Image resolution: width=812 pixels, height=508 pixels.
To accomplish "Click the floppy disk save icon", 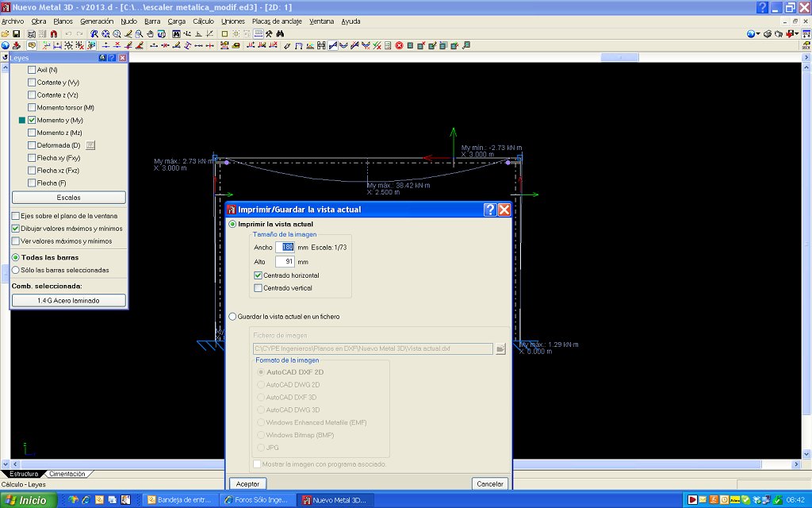I will pyautogui.click(x=16, y=33).
